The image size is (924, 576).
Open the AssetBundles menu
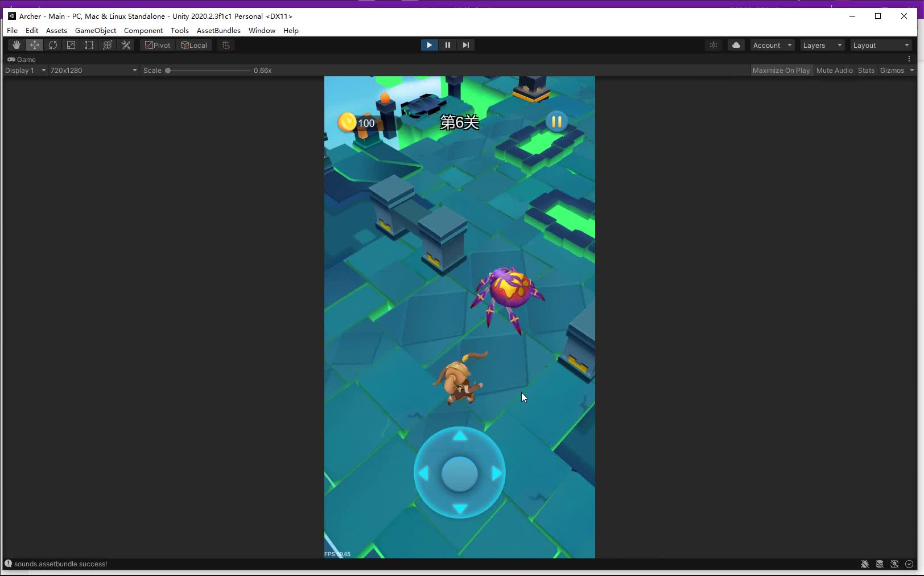218,30
